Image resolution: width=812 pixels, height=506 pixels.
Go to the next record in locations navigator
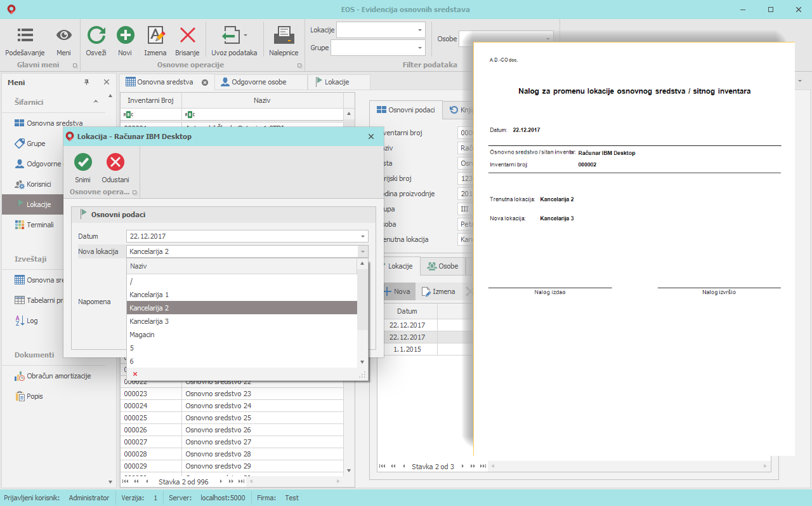coord(462,466)
